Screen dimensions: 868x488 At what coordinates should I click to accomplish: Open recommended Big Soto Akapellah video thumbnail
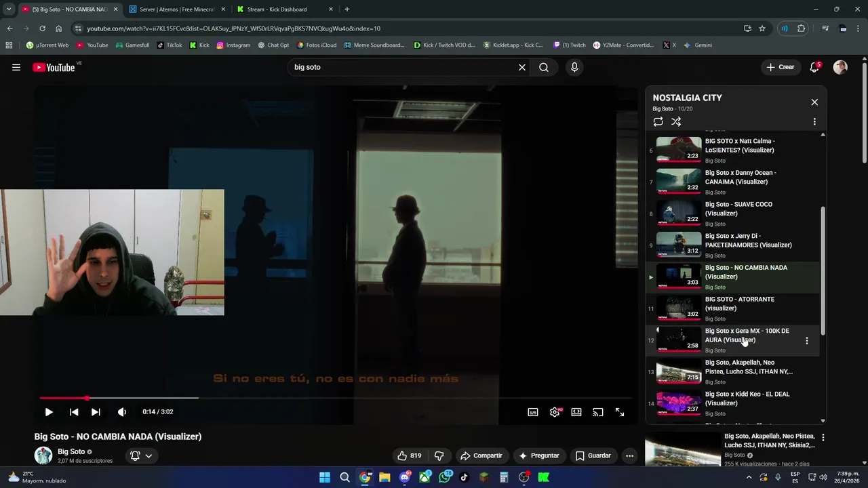tap(682, 449)
